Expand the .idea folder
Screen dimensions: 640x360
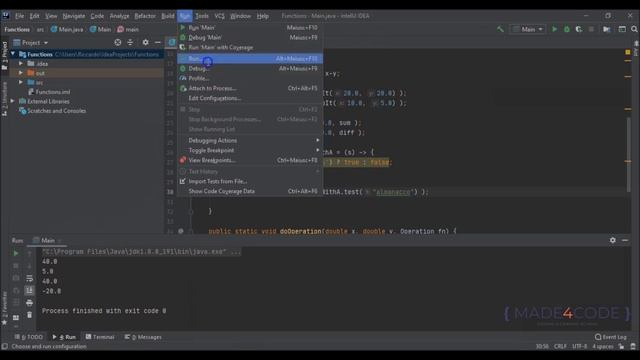click(21, 64)
